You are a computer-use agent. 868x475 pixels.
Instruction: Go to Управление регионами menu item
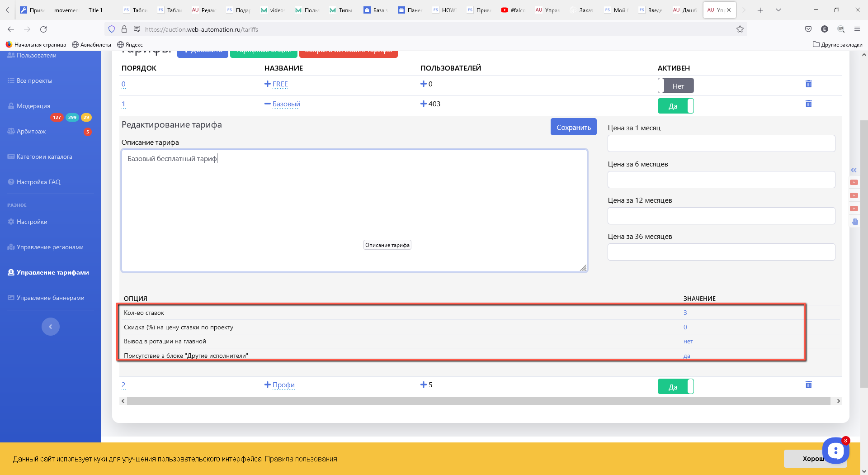point(50,247)
